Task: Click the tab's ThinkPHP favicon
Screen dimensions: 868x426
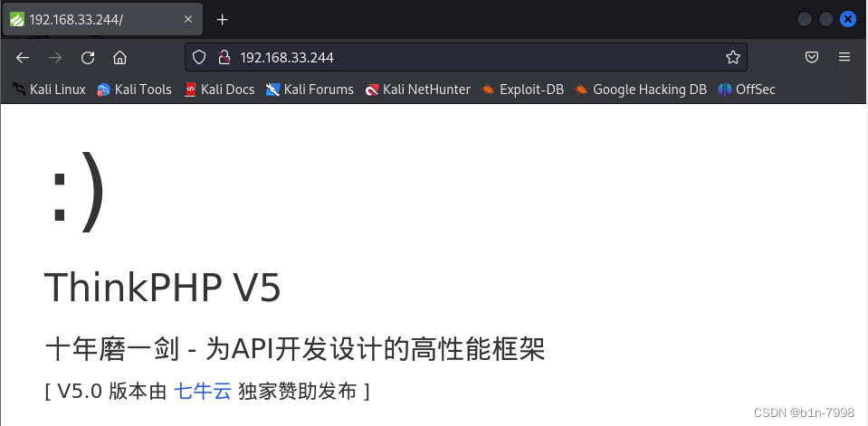Action: [17, 19]
